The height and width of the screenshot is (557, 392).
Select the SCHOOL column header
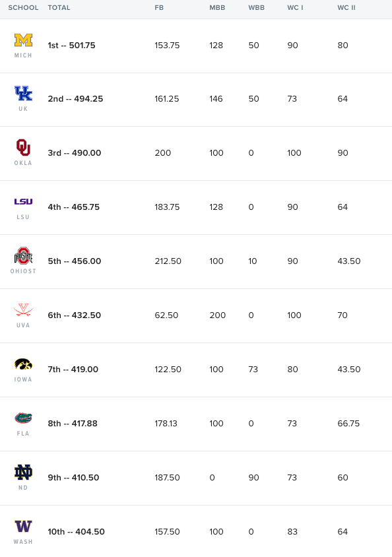coord(23,7)
